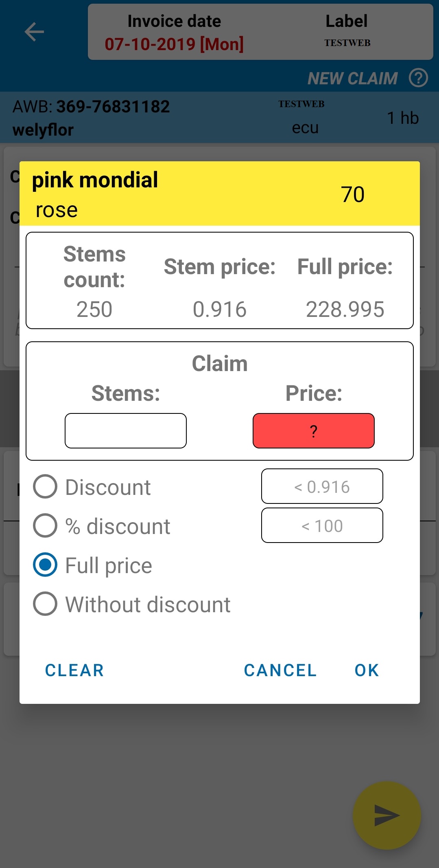Tap the Full price value 228.995
Viewport: 439px width, 868px height.
[x=345, y=310]
